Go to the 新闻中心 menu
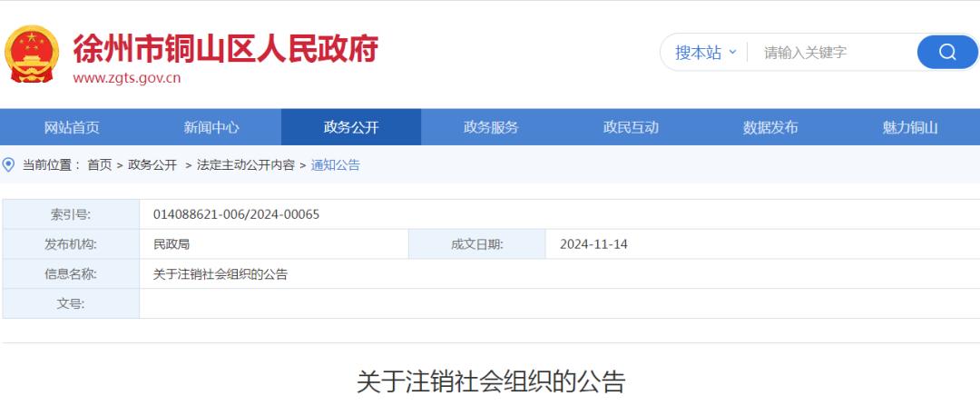 point(211,127)
